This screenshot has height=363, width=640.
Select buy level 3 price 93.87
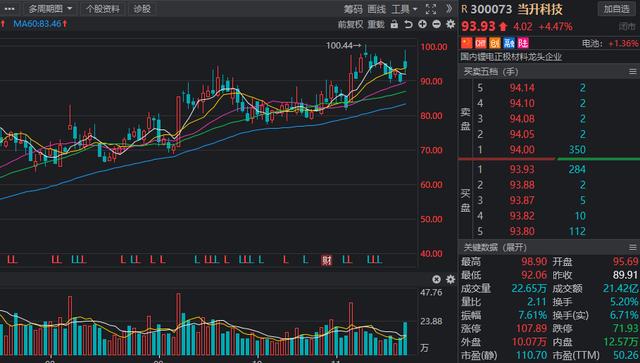pyautogui.click(x=522, y=200)
